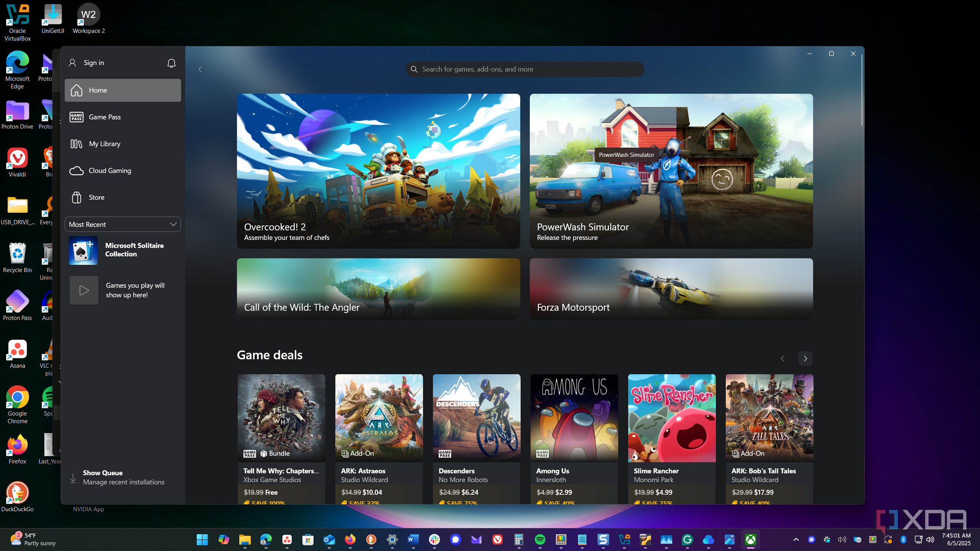The height and width of the screenshot is (551, 980).
Task: Open the Tell Me Why: Chapters deal card
Action: pyautogui.click(x=281, y=439)
